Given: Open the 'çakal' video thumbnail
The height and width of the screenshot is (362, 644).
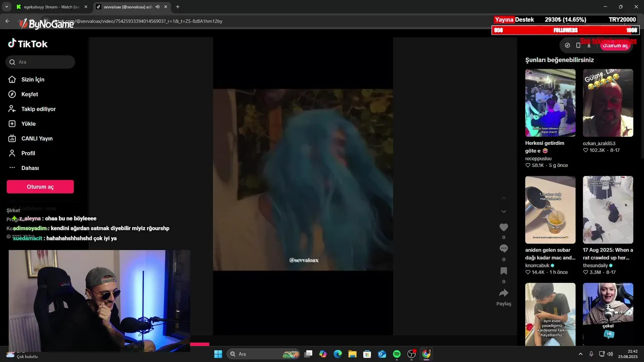Looking at the screenshot, I should tap(608, 314).
